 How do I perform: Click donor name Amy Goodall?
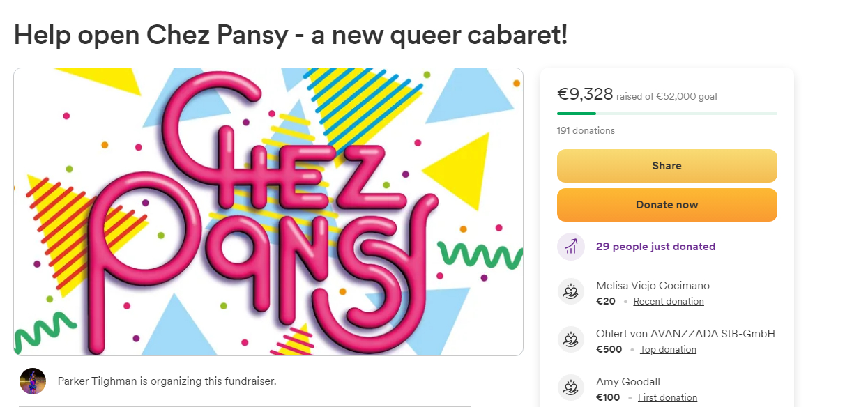[627, 382]
